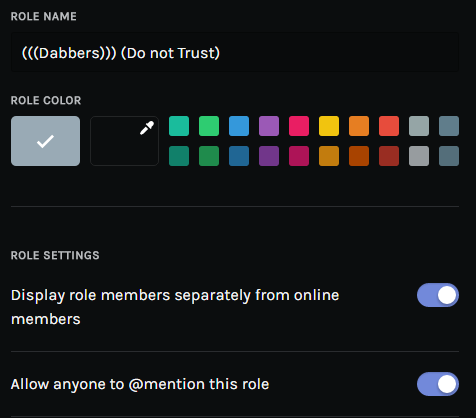Toggle display role members separately switch

click(438, 295)
